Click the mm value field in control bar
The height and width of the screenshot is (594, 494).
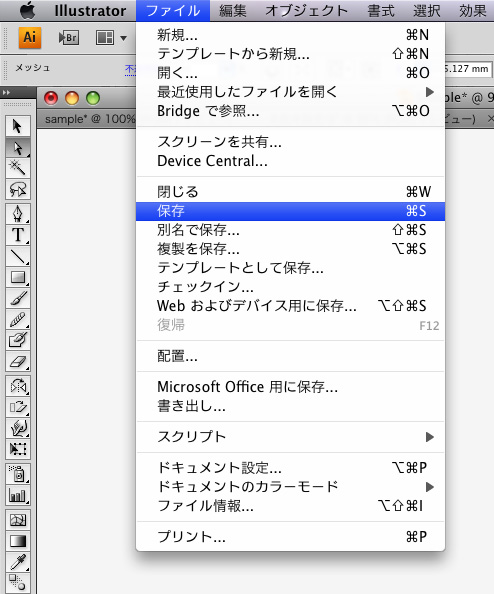(x=468, y=69)
